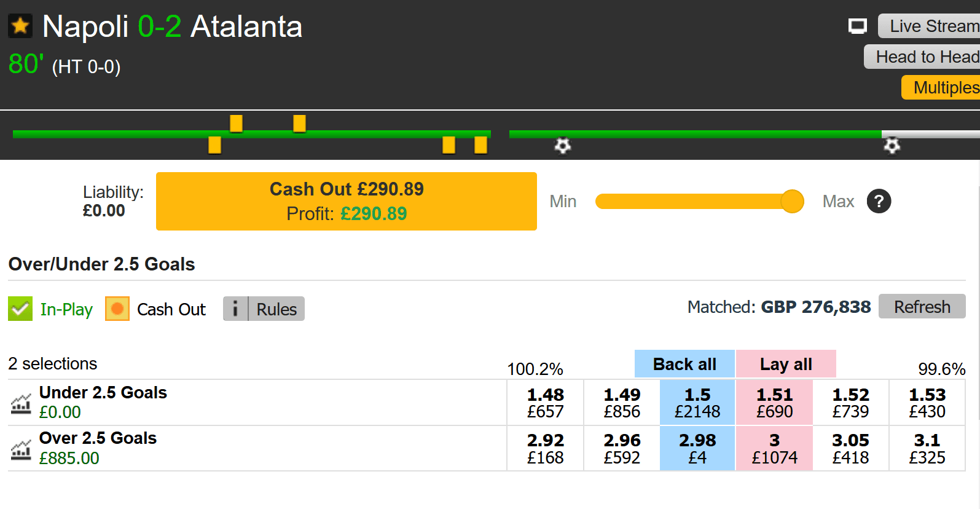Open the Live Stream tab
This screenshot has height=509, width=980.
coord(929,26)
